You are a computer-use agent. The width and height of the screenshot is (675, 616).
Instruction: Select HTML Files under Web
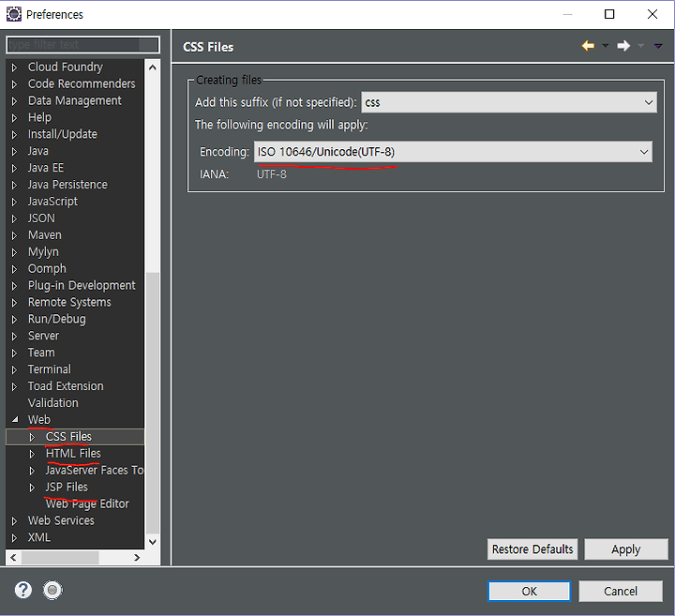point(73,453)
